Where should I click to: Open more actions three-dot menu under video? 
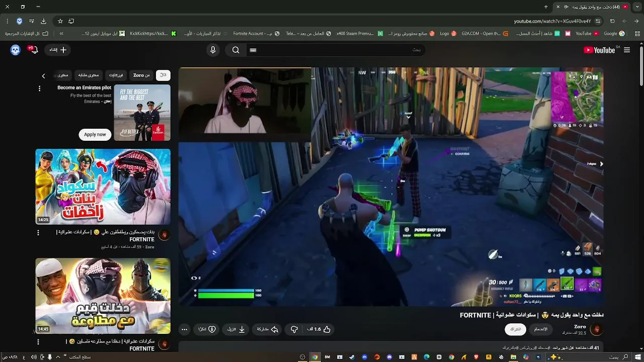(184, 329)
